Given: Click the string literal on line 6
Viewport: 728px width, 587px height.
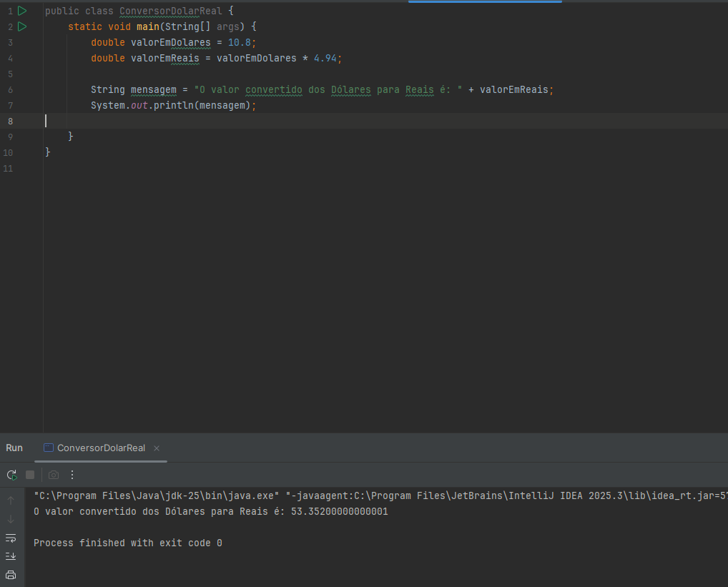Looking at the screenshot, I should (328, 89).
